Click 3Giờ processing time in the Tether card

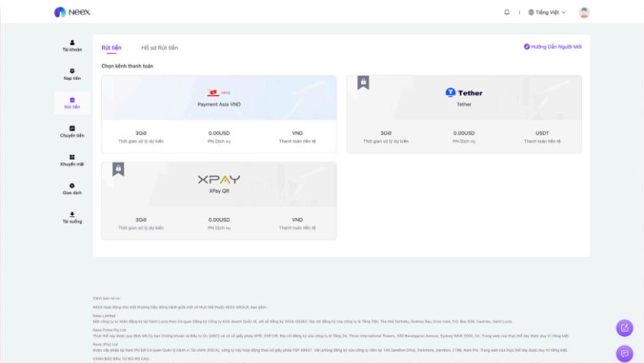coord(386,134)
